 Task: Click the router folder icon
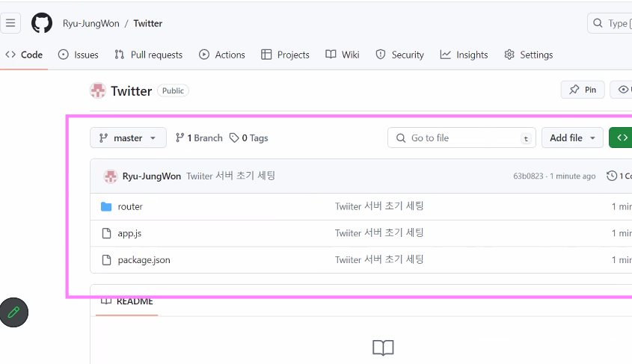click(106, 206)
